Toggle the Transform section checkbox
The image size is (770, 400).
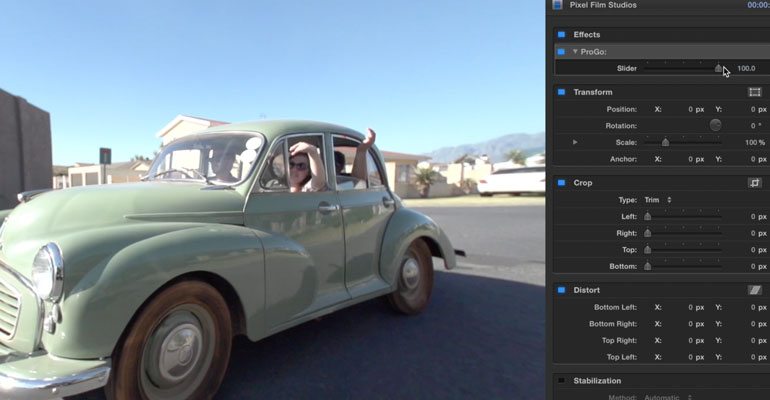coord(561,92)
